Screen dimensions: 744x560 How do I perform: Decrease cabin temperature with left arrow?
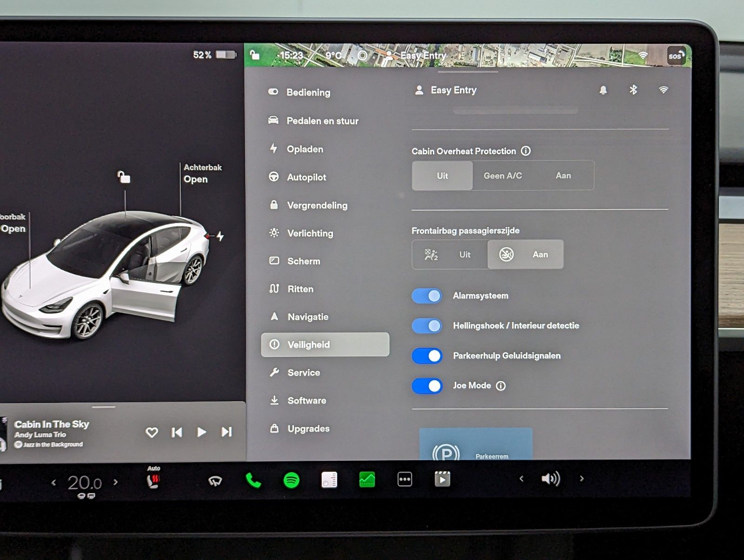tap(54, 482)
